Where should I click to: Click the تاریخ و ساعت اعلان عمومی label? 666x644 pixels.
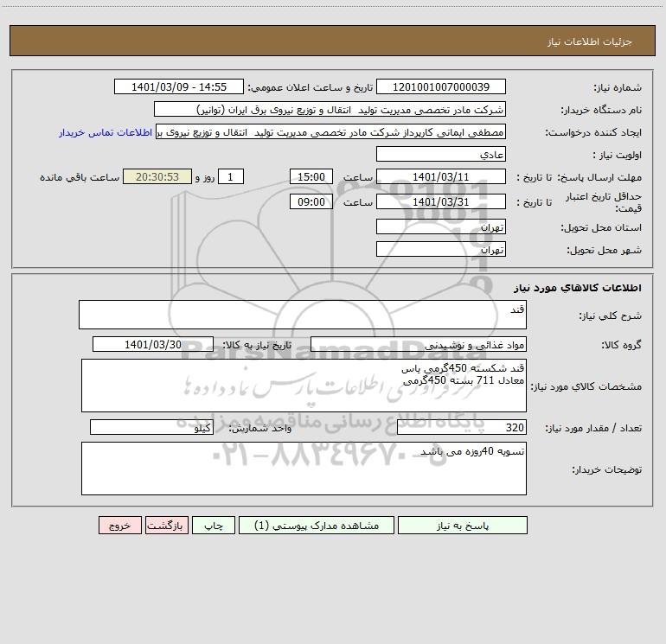[x=311, y=87]
